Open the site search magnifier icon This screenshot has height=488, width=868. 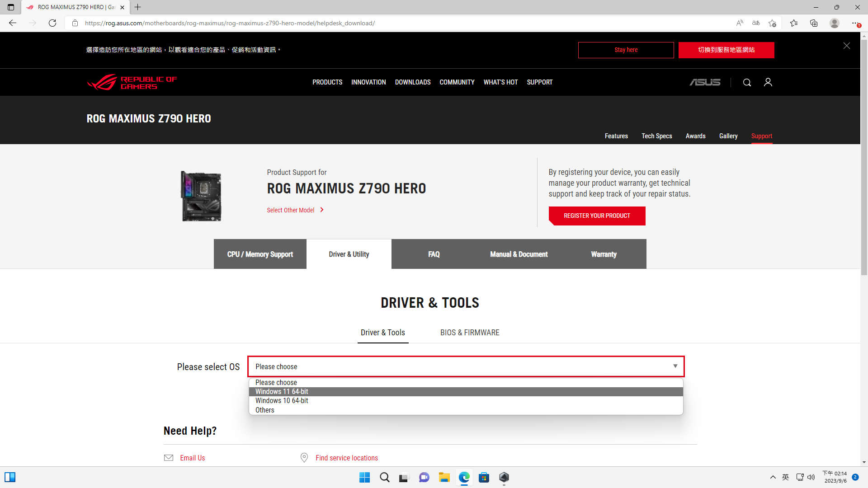pos(747,82)
